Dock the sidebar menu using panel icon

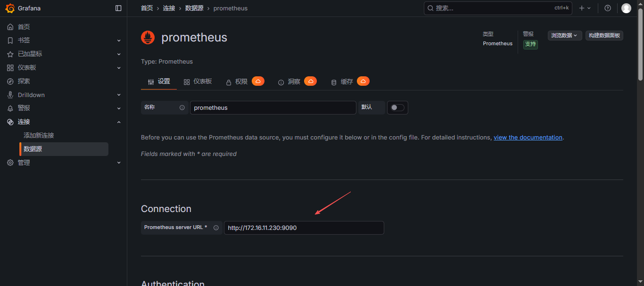pos(118,8)
